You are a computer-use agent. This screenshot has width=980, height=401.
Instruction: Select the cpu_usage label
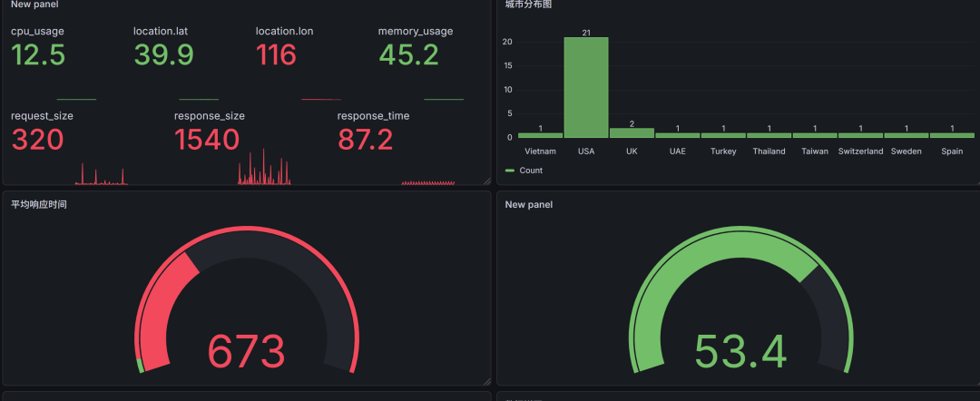point(37,31)
